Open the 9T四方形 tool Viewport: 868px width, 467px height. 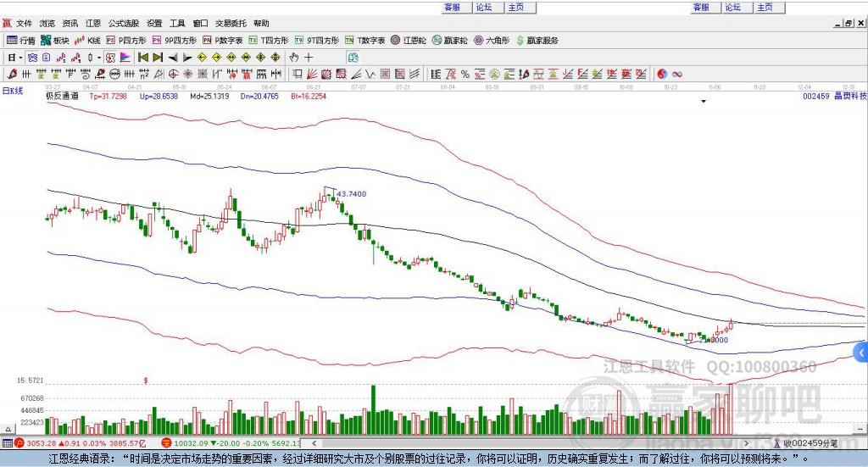coord(317,41)
